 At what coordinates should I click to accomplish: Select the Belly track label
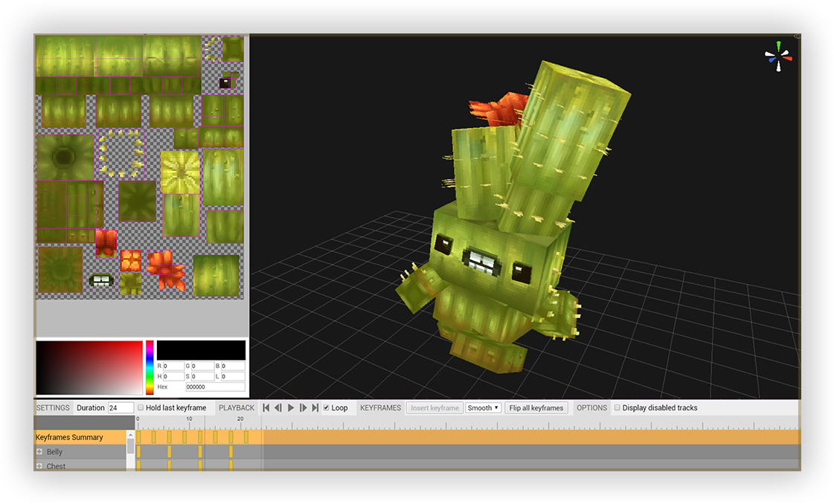54,451
